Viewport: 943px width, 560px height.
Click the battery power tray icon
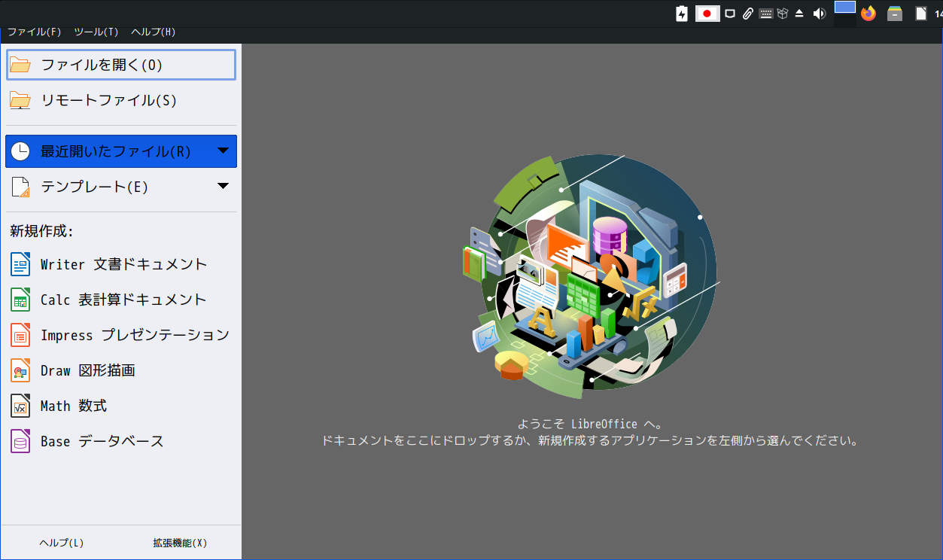tap(682, 14)
